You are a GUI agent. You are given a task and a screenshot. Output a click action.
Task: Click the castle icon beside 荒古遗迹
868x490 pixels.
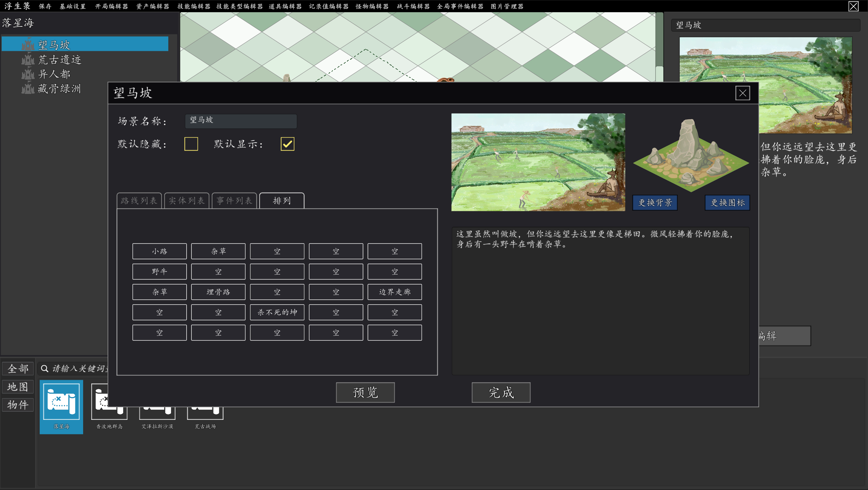[x=28, y=59]
